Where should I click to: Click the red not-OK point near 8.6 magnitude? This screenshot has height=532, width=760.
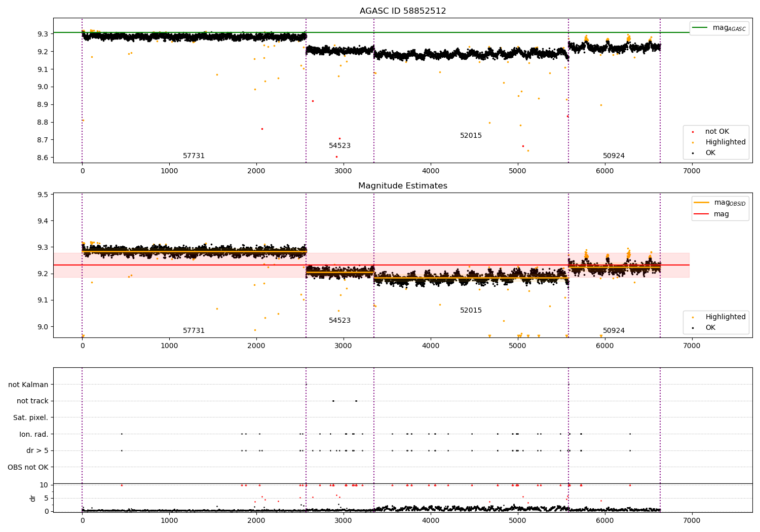pyautogui.click(x=336, y=157)
